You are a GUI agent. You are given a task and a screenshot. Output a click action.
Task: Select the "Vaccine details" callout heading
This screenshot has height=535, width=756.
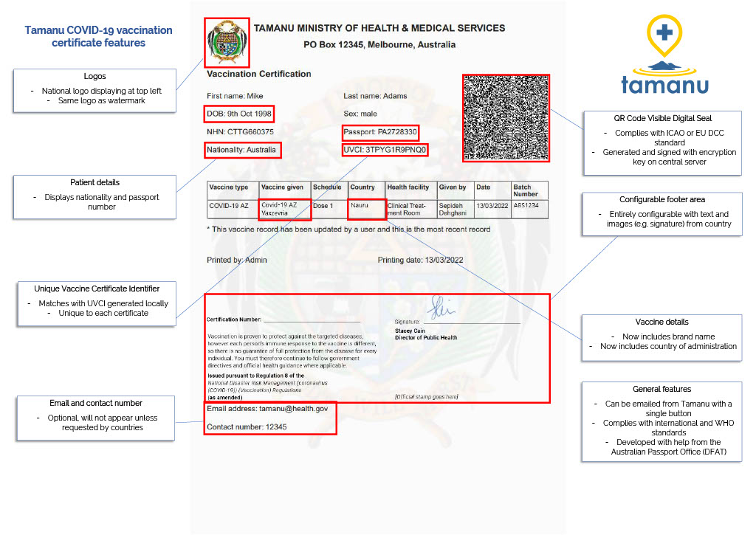(661, 322)
